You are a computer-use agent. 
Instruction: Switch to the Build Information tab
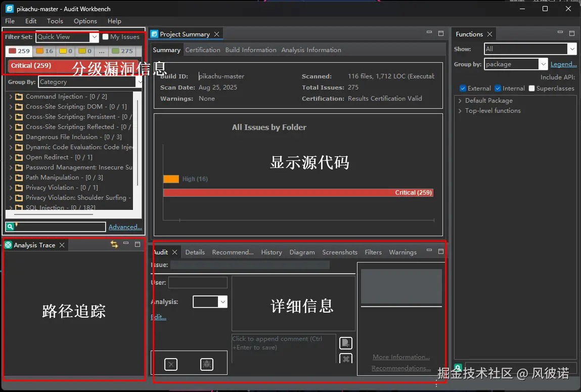pos(251,50)
